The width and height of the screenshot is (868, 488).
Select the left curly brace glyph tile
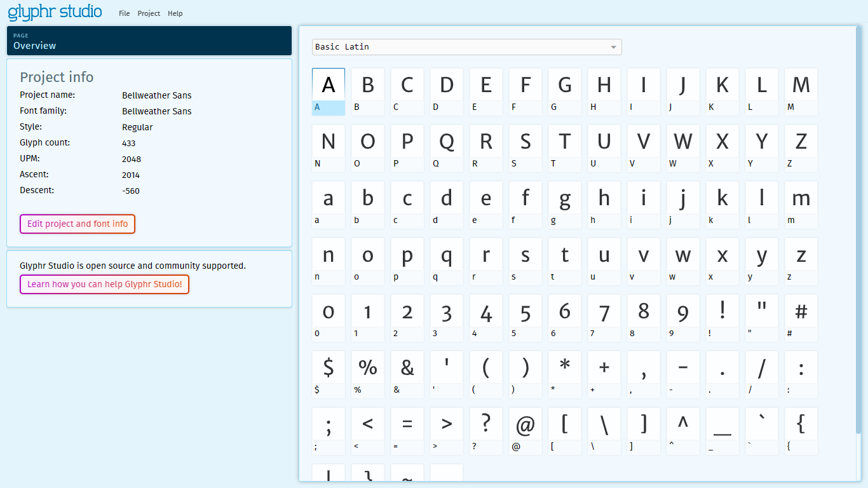[801, 431]
